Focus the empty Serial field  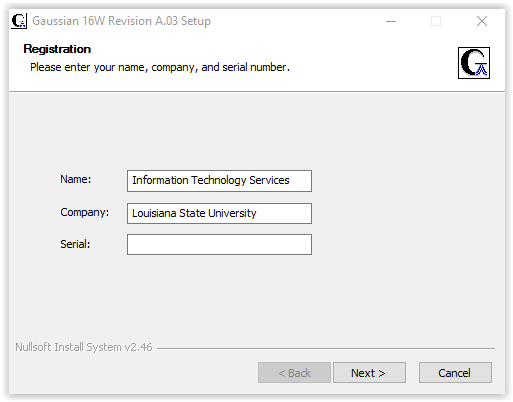pos(219,244)
